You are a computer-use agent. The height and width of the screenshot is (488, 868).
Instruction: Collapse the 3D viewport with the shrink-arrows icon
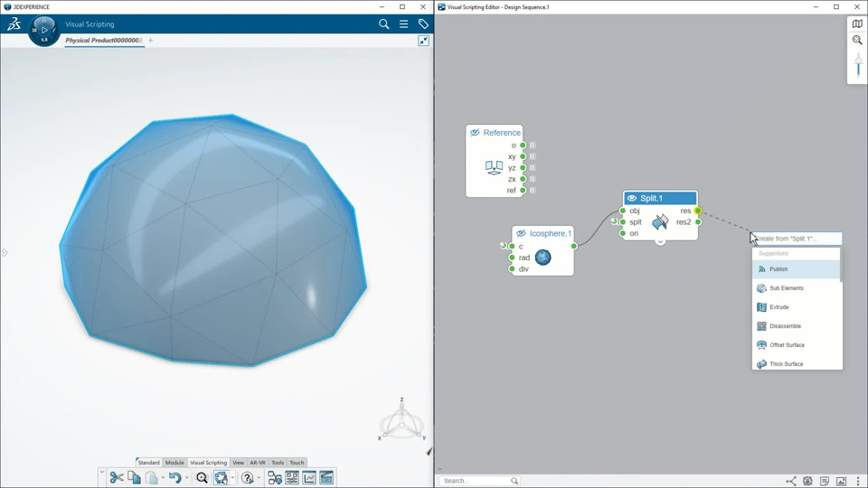click(423, 41)
